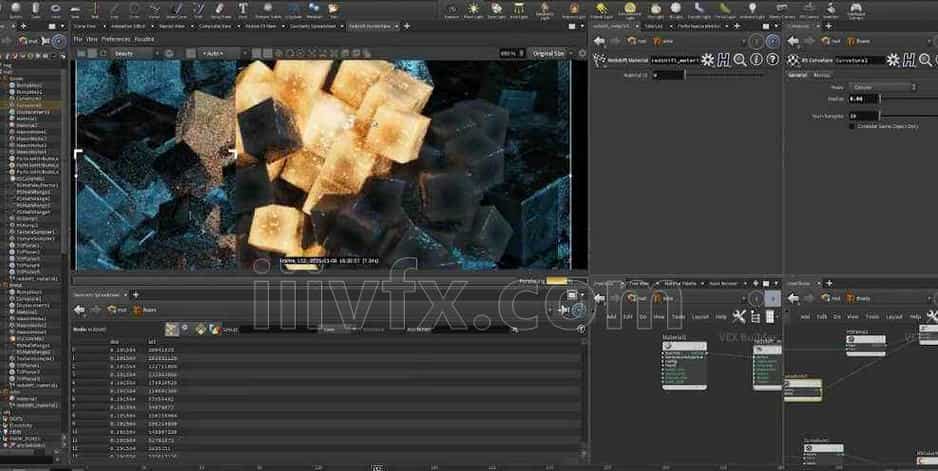Screen dimensions: 938x471
Task: Select the File shelf tool
Action: (333, 8)
